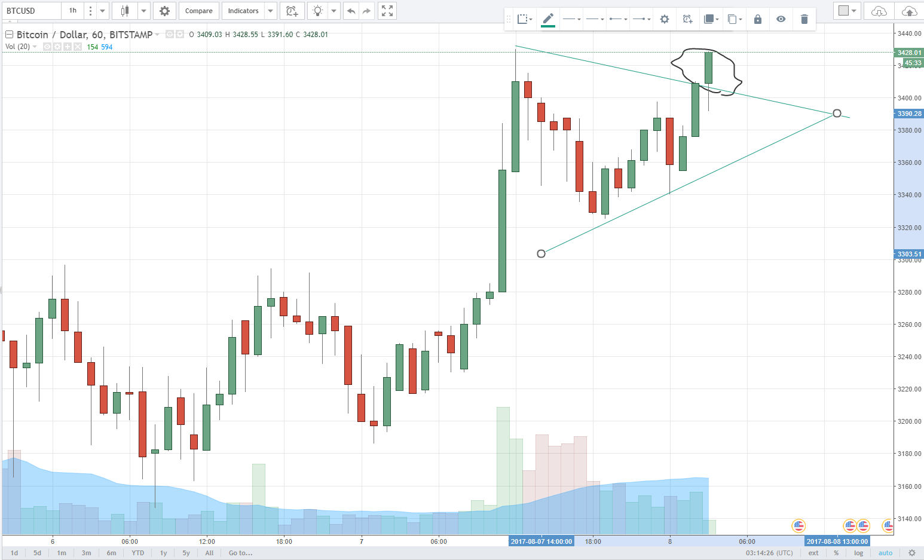Toggle visibility of the Bitcoin / Dollar series
Viewport: 924px width, 560px height.
[170, 35]
